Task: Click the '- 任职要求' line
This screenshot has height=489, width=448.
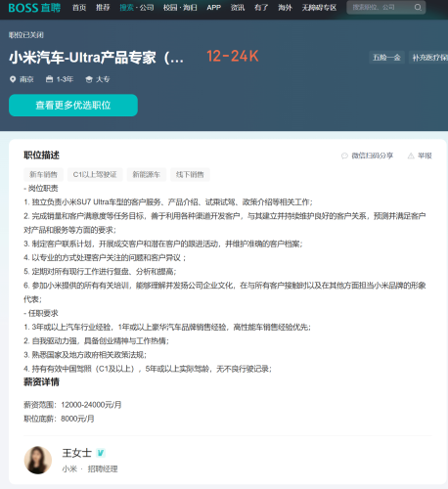Action: click(41, 313)
